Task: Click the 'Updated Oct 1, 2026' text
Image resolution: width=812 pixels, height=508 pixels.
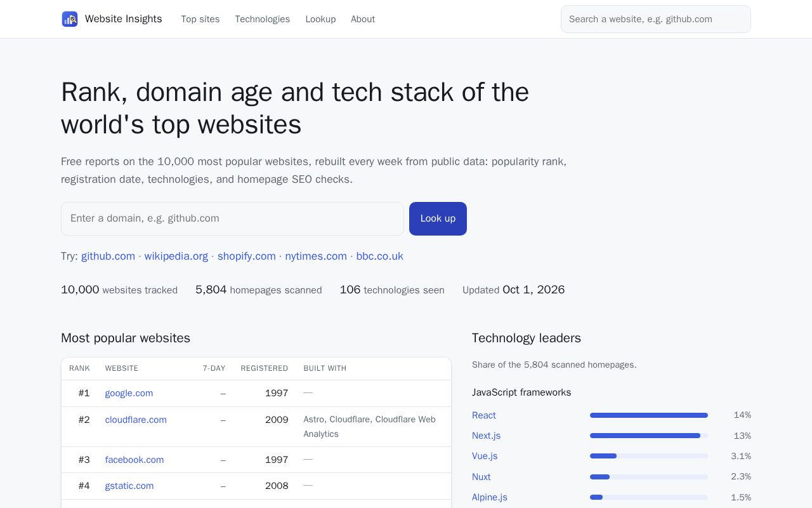Action: (x=514, y=290)
